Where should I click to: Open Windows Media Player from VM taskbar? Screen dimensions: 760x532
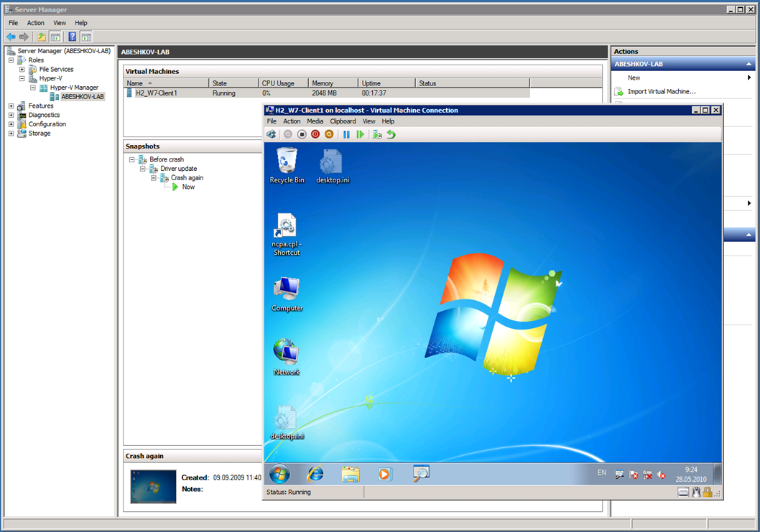(384, 474)
